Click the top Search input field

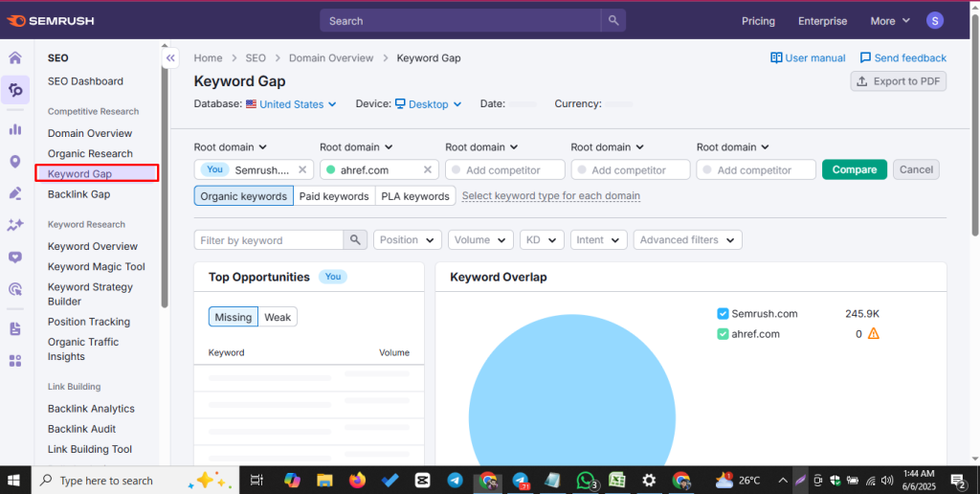coord(460,21)
